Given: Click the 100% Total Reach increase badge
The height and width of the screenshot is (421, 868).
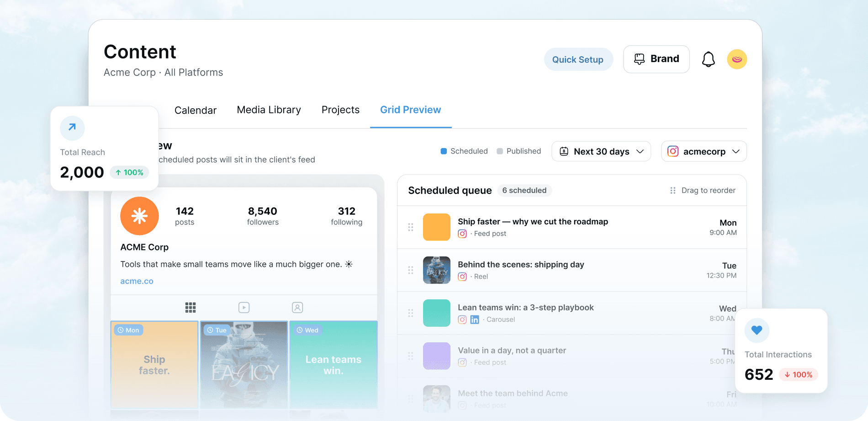Looking at the screenshot, I should tap(129, 172).
